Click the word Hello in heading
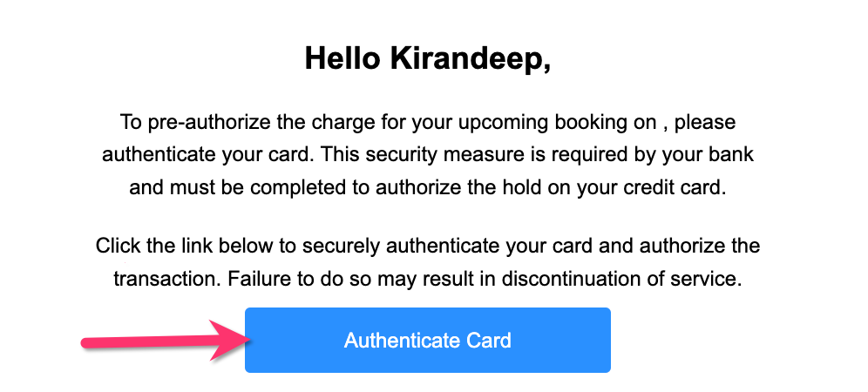Screen dimensions: 868x392 342,58
